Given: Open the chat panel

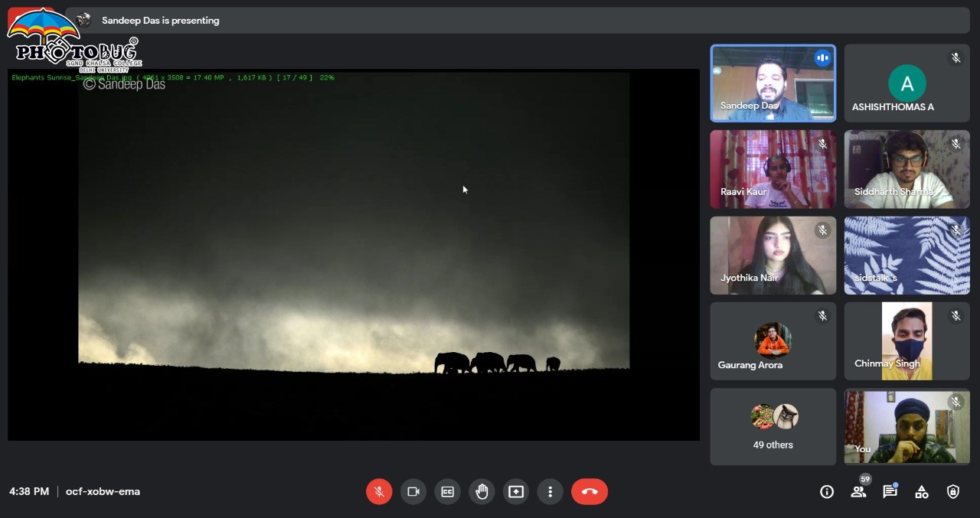Looking at the screenshot, I should 890,492.
